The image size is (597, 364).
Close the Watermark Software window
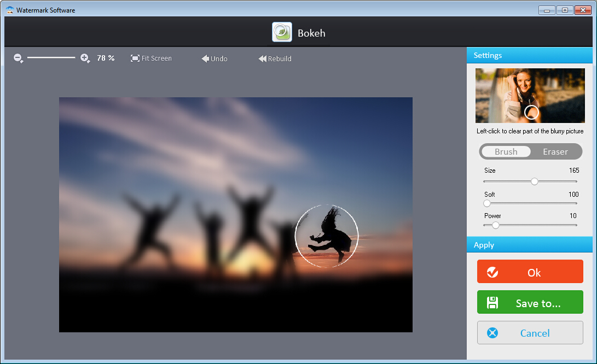(583, 10)
